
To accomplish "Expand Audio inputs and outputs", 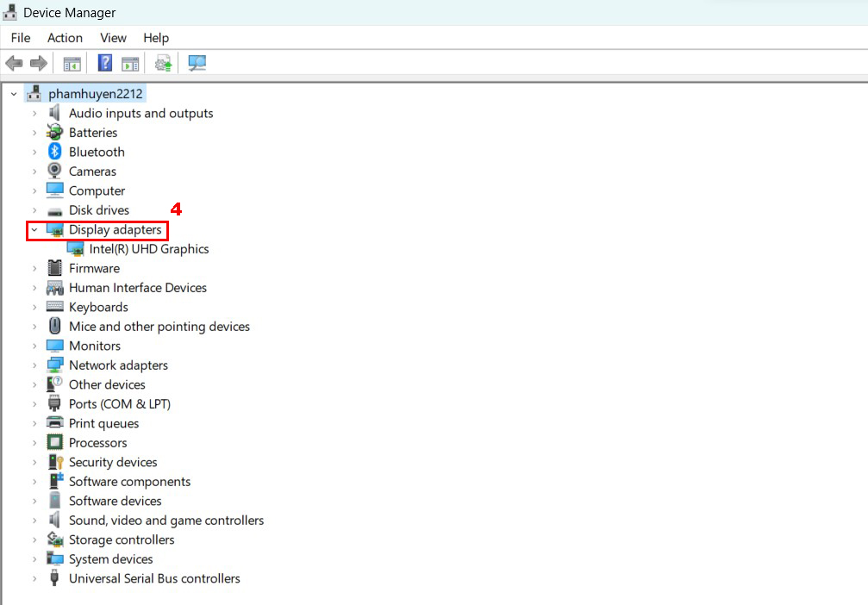I will tap(34, 114).
